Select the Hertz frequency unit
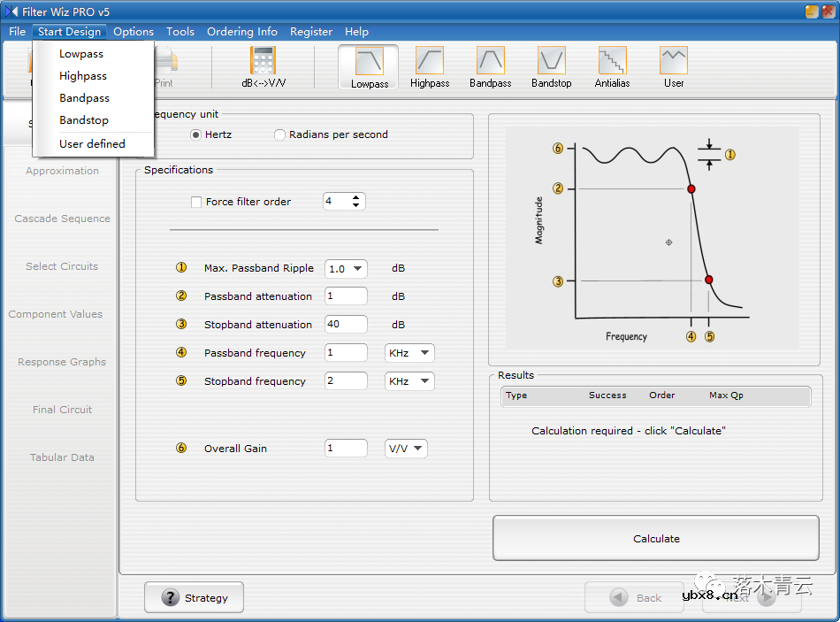Viewport: 840px width, 622px height. [x=196, y=134]
